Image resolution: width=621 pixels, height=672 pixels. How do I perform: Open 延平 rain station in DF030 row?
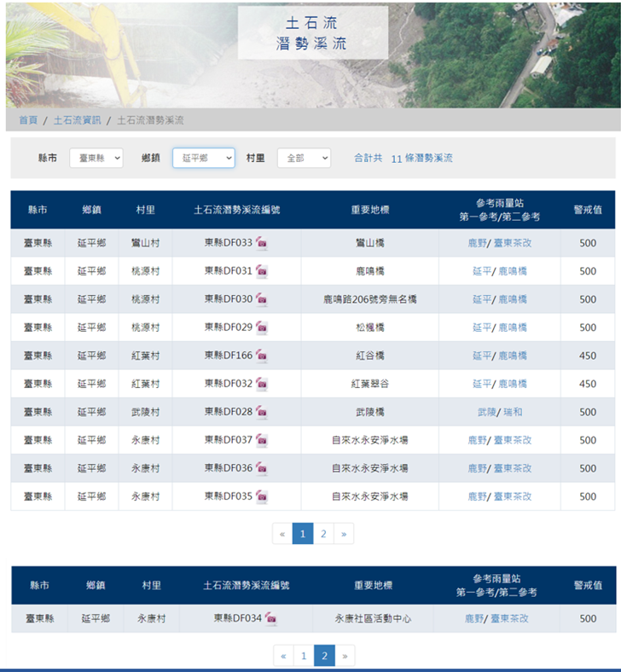point(482,299)
